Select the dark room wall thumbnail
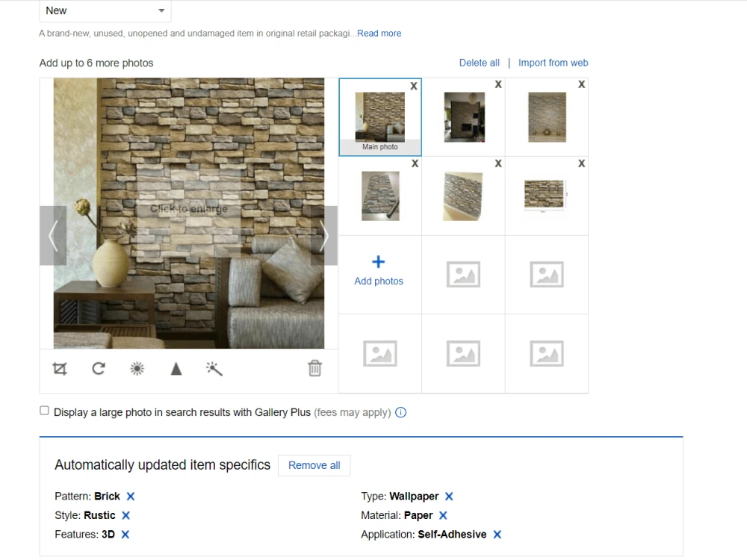 pyautogui.click(x=465, y=117)
